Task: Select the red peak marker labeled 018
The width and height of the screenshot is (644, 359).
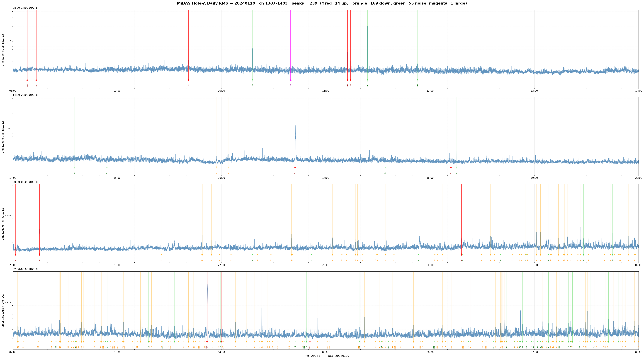Action: point(39,254)
